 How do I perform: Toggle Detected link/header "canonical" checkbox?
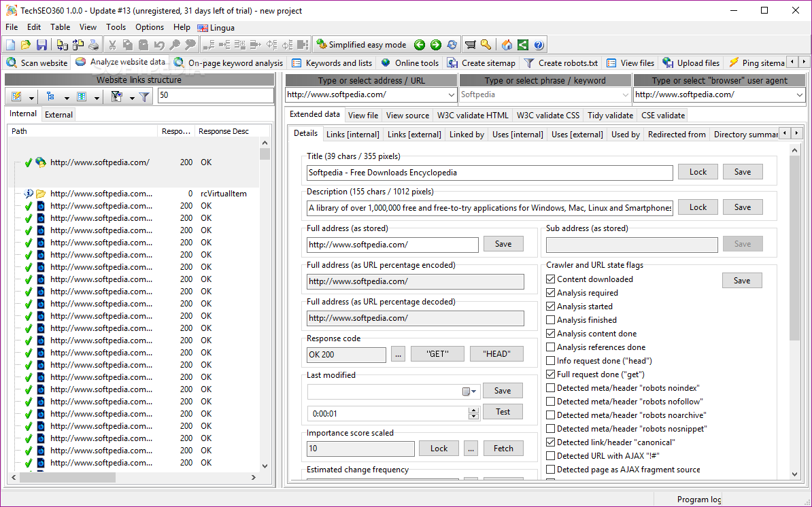550,442
